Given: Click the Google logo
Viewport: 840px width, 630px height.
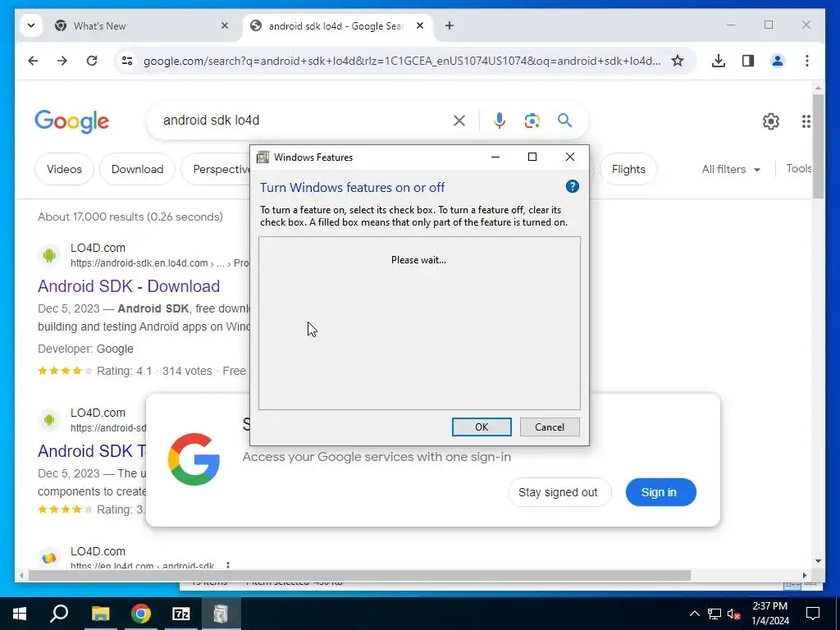Looking at the screenshot, I should [72, 121].
